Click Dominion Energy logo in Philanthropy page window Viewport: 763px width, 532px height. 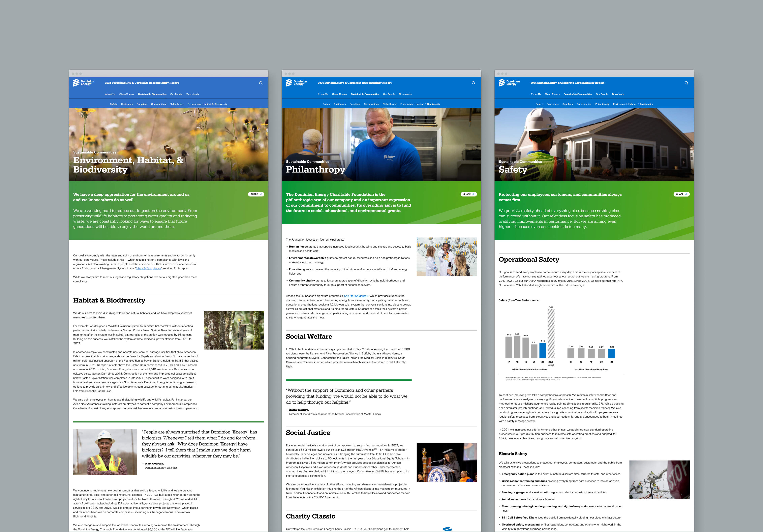pyautogui.click(x=296, y=83)
